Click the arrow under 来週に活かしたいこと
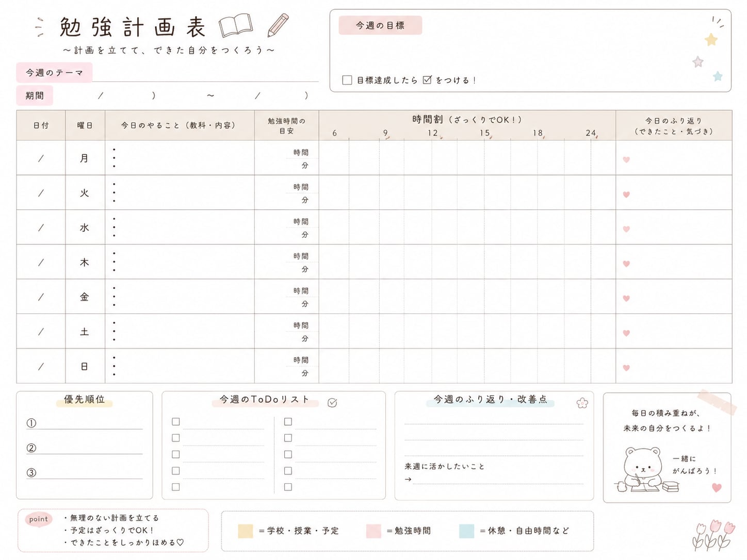 pyautogui.click(x=408, y=479)
